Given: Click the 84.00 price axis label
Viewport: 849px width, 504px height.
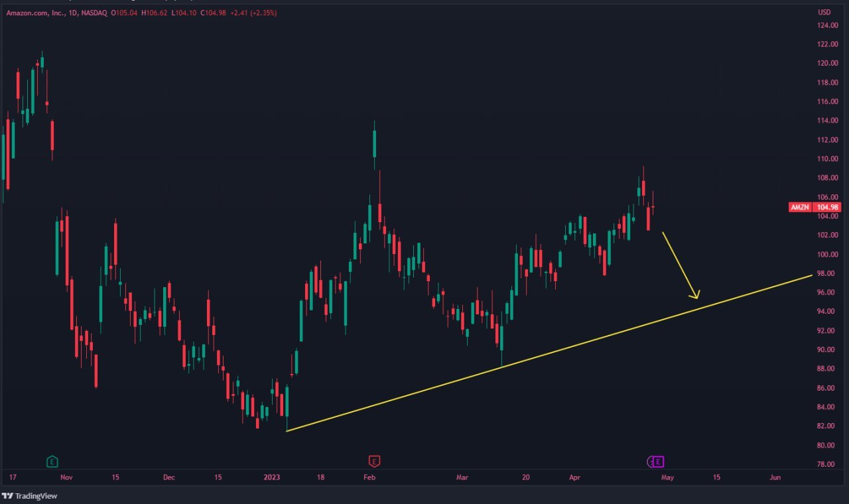Looking at the screenshot, I should coord(827,407).
